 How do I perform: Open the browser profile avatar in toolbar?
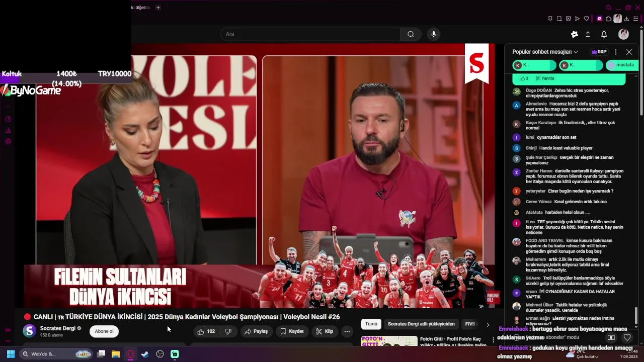(617, 19)
